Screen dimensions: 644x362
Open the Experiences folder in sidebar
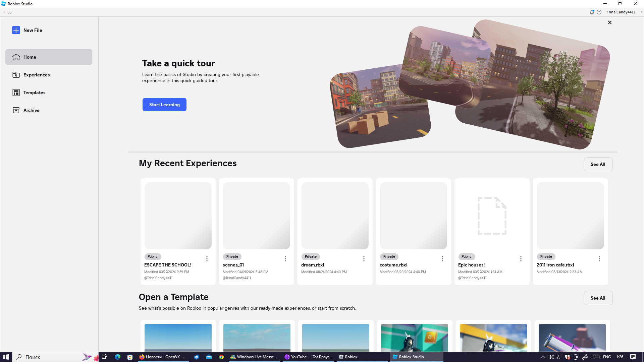36,75
